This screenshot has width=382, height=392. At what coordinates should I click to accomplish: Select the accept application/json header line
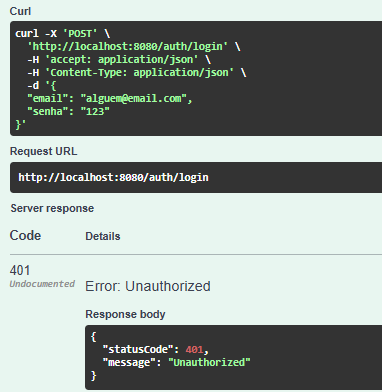pos(119,60)
